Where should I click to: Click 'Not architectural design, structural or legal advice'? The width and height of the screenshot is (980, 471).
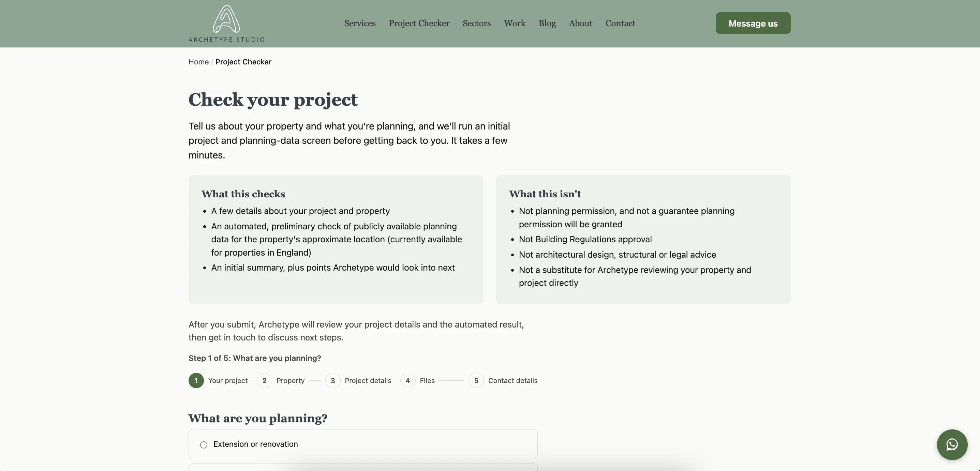click(617, 254)
